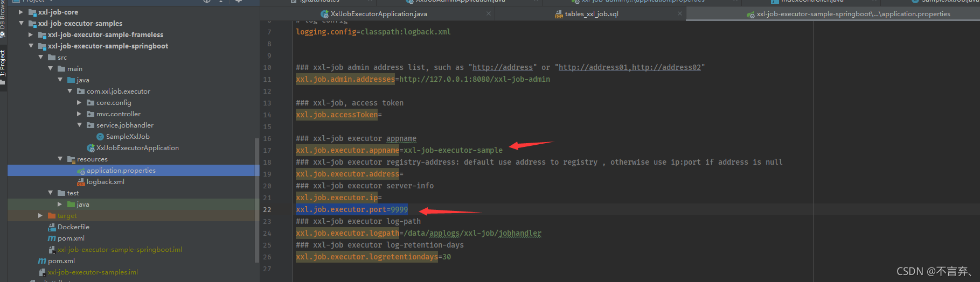980x282 pixels.
Task: Select xxl-job-executor-samples.iml in project tree
Action: tap(93, 272)
